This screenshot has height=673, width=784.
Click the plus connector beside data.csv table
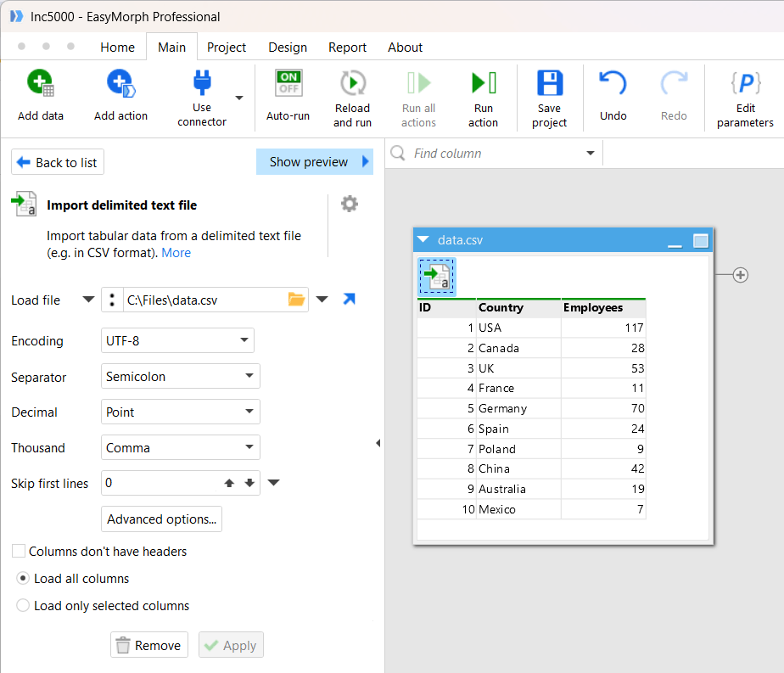pos(741,275)
